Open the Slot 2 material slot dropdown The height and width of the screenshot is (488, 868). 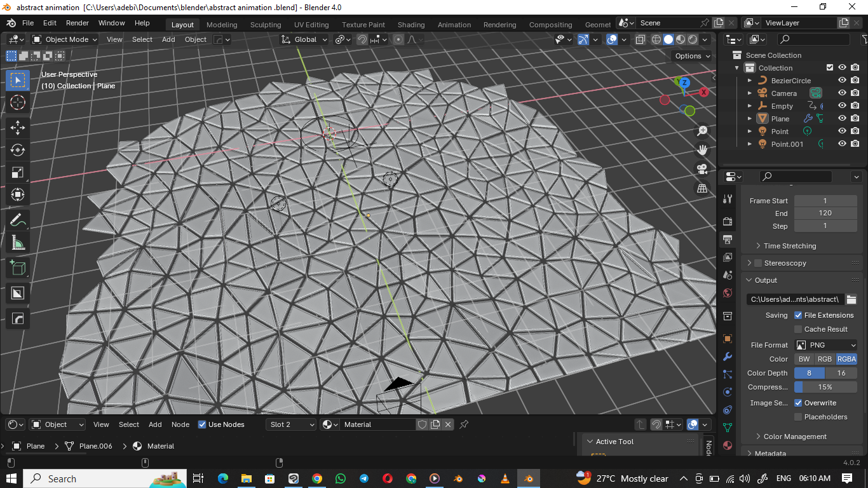point(291,424)
